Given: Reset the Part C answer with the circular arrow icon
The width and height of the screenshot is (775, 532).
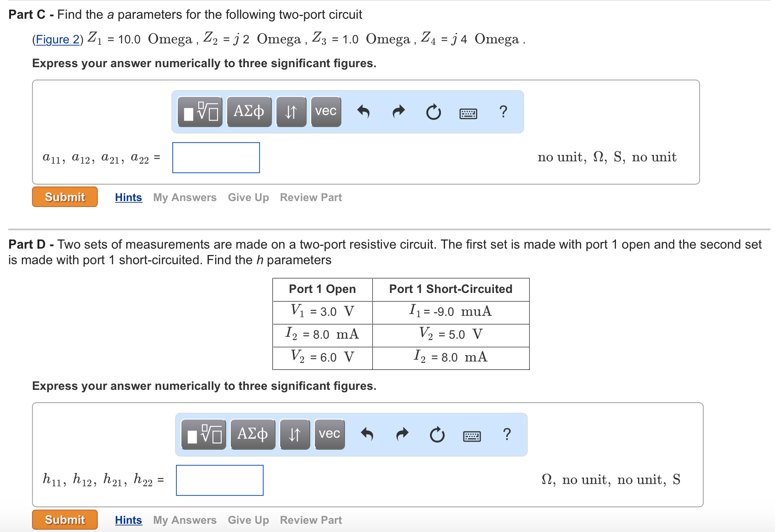Looking at the screenshot, I should tap(433, 112).
